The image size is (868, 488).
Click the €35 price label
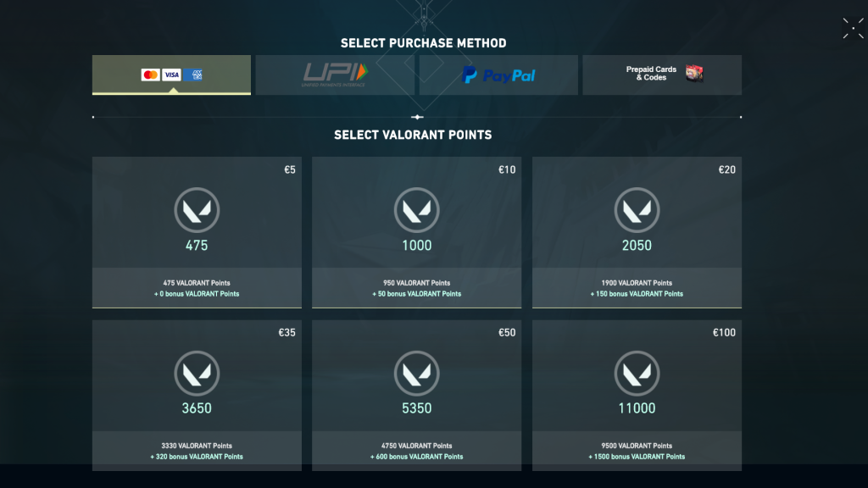point(287,333)
